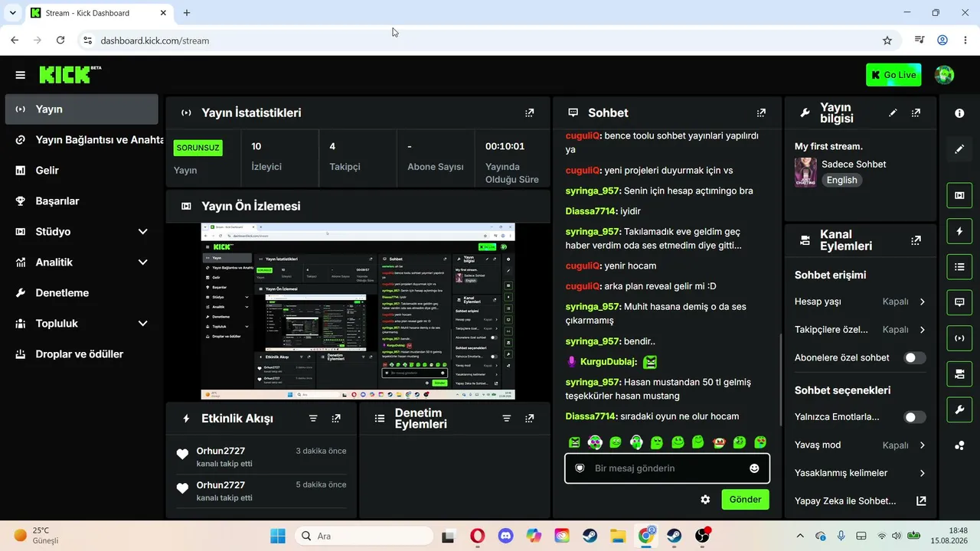The image size is (980, 551).
Task: Click KurguDublaj username in chat
Action: pos(608,362)
